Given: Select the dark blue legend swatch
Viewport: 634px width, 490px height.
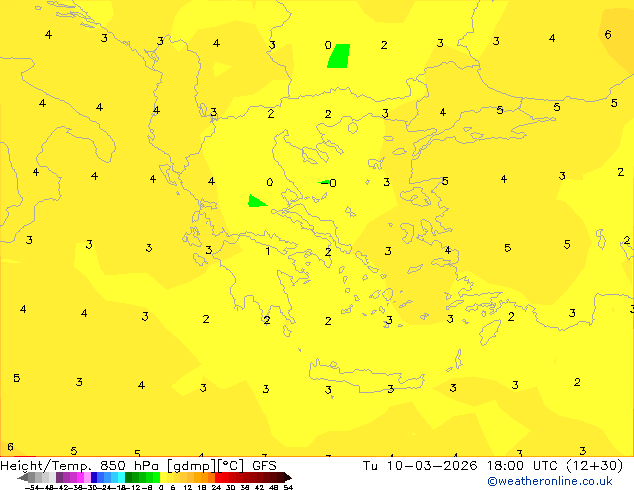Looking at the screenshot, I should 94,478.
